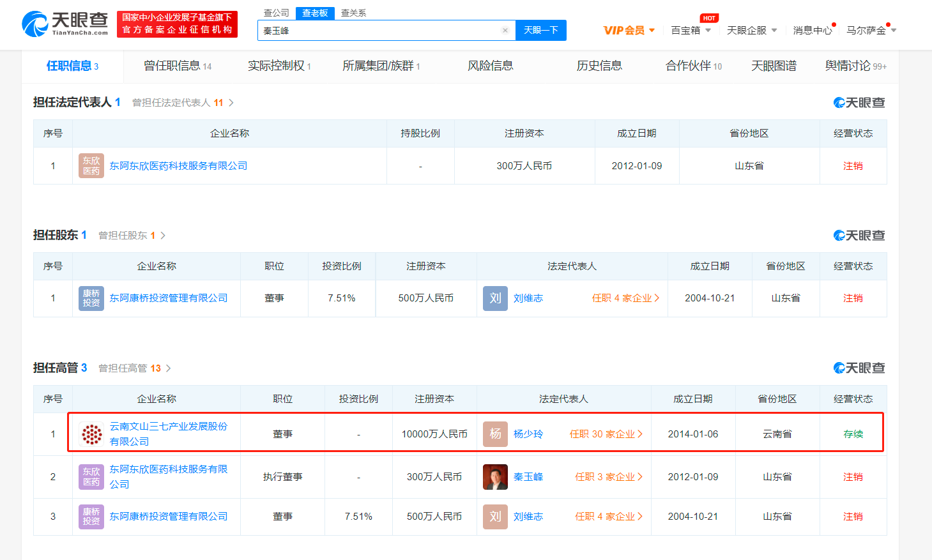Open the 实际控制权 tab
932x560 pixels.
pyautogui.click(x=279, y=66)
